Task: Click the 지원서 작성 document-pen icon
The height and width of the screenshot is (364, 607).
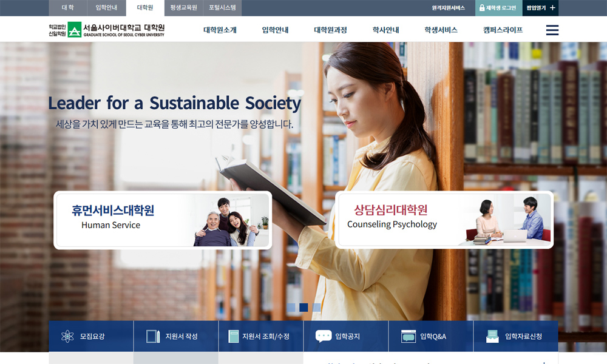Action: tap(153, 336)
